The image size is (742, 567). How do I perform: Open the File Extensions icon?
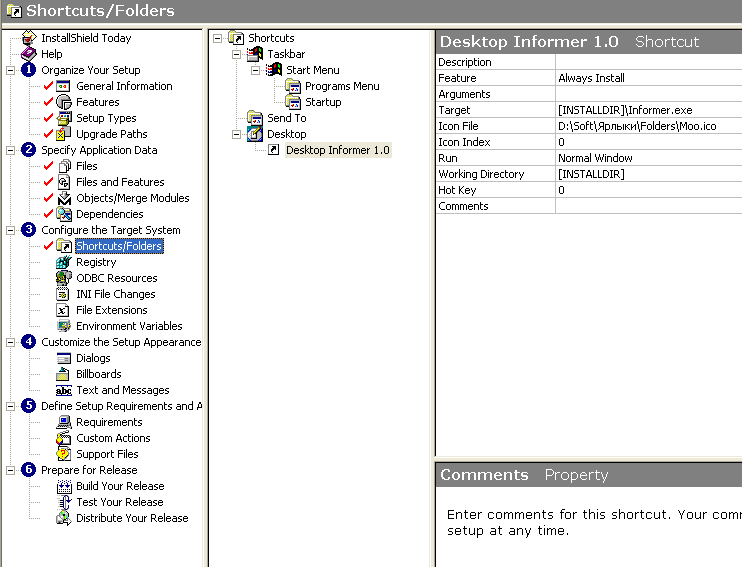pos(63,310)
